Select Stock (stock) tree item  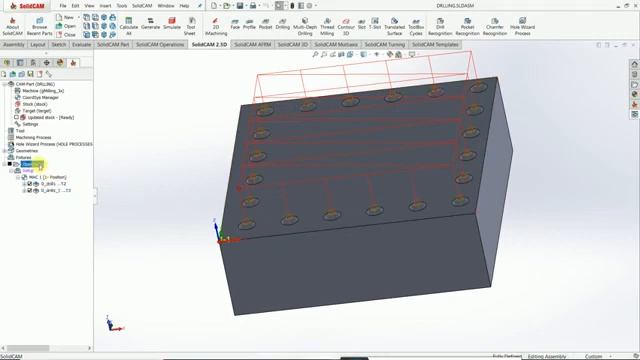coord(31,104)
